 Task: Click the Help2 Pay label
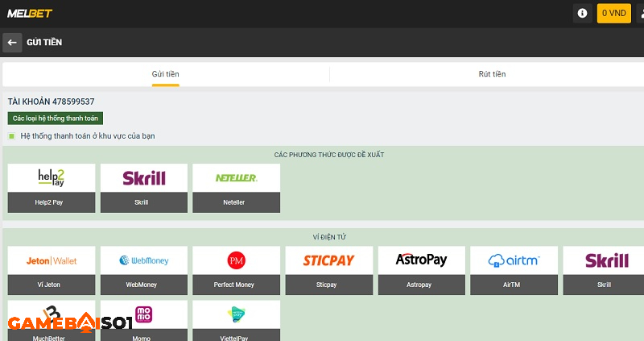point(49,202)
